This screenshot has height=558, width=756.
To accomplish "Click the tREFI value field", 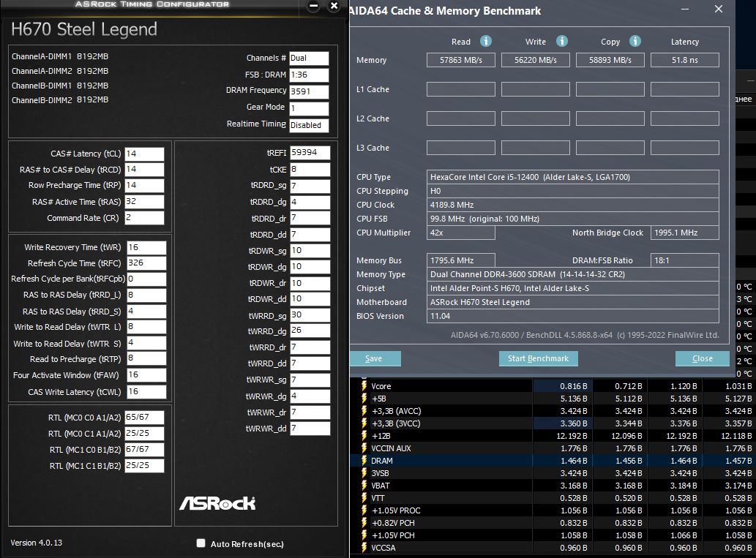I will click(310, 153).
